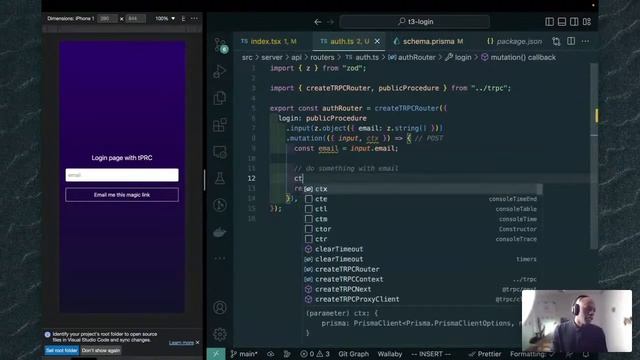Screen dimensions: 640x360
Task: Expand the server breadcrumb
Action: [x=272, y=58]
